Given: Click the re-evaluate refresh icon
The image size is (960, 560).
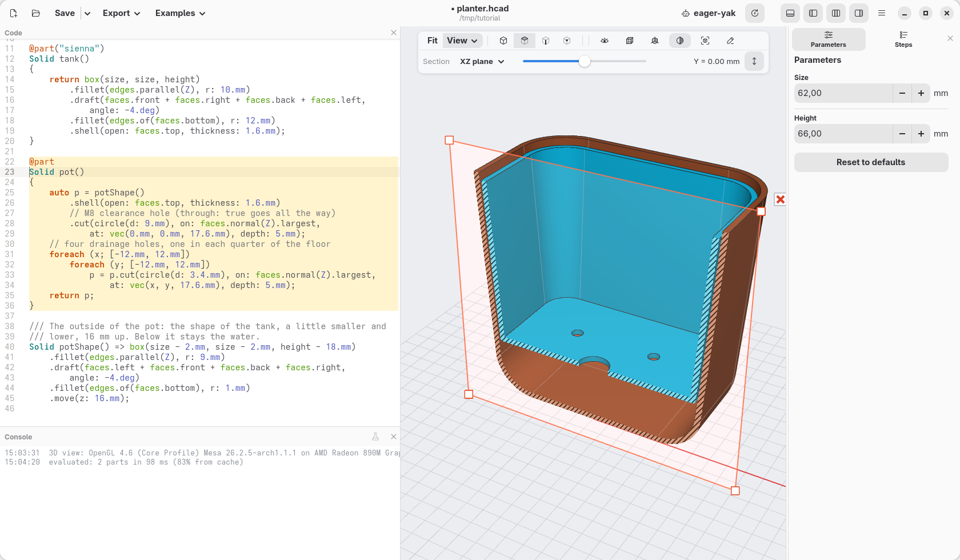Looking at the screenshot, I should pos(755,13).
